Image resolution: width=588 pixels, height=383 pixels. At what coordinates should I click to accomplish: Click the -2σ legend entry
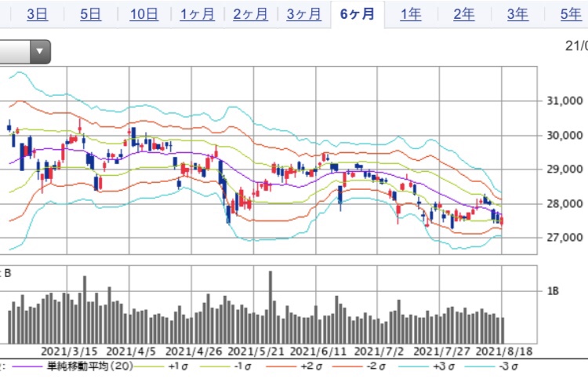(377, 366)
